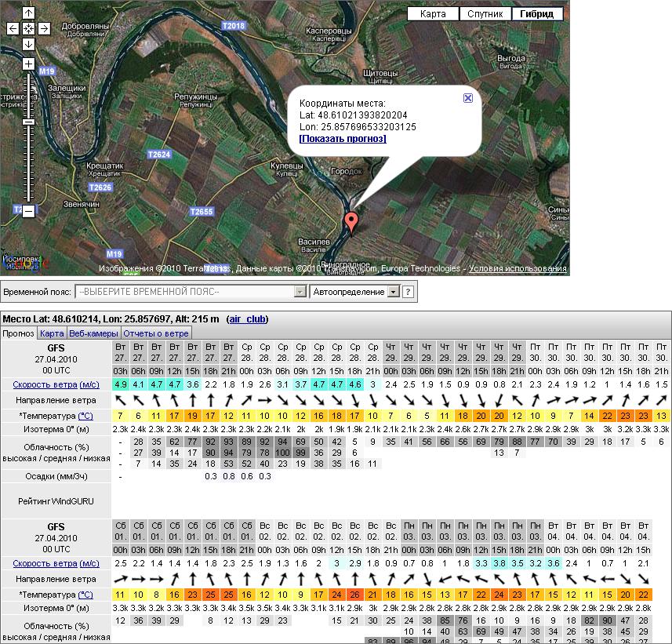Click the Показать прогноз link
This screenshot has width=672, height=644.
tap(343, 139)
